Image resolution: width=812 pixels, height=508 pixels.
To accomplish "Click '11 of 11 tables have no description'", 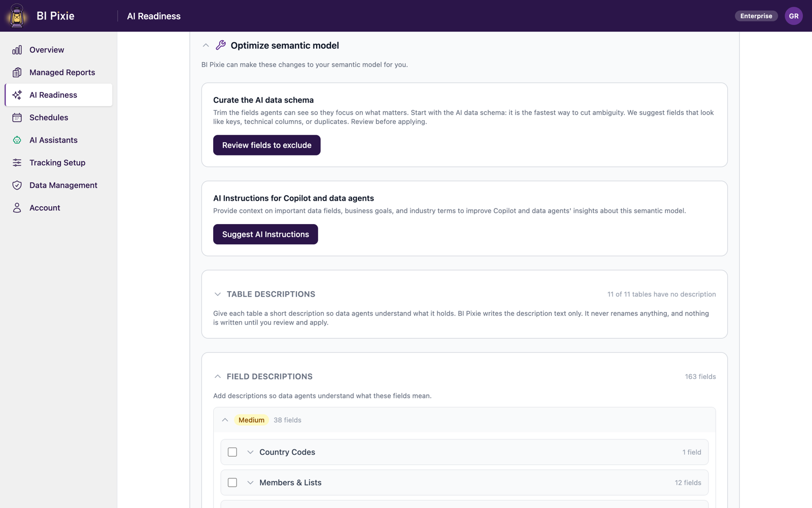I will [662, 294].
